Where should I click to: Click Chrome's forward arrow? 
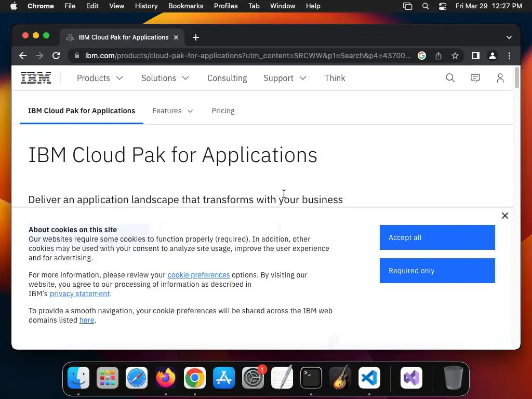39,56
